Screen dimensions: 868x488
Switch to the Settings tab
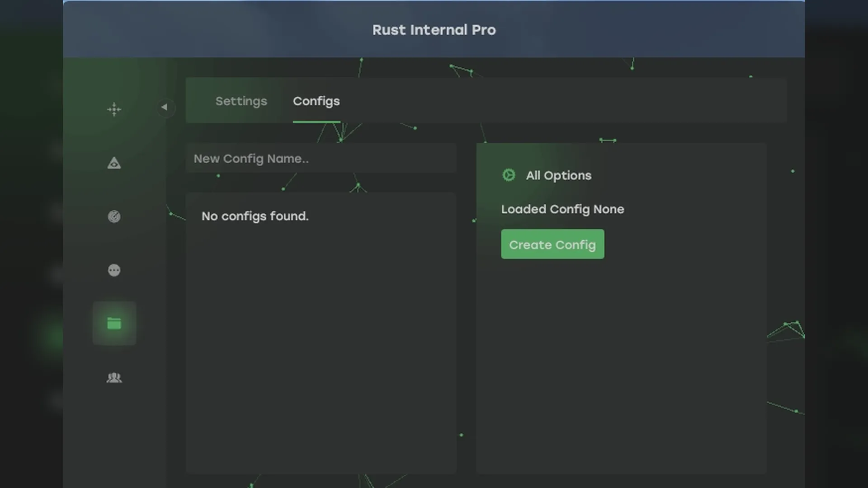(241, 101)
